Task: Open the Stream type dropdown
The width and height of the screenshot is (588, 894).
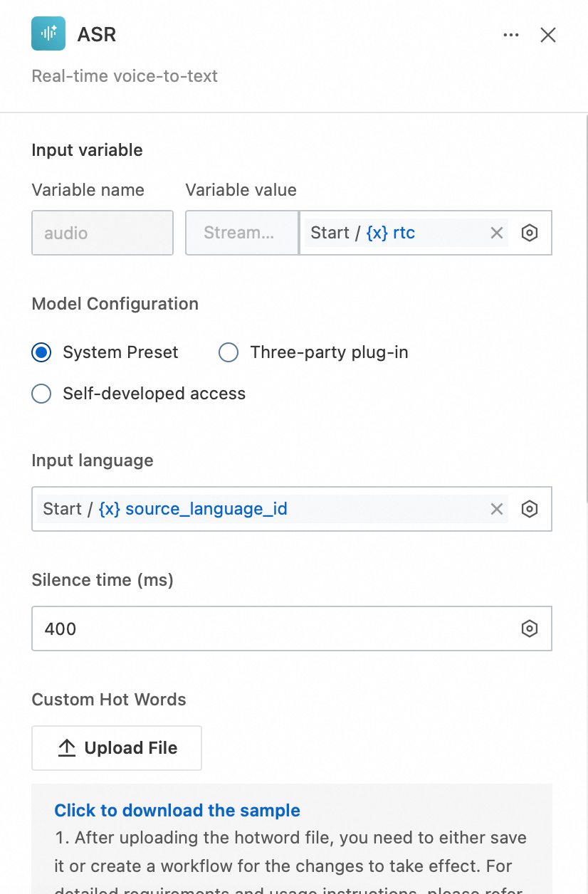Action: (241, 233)
